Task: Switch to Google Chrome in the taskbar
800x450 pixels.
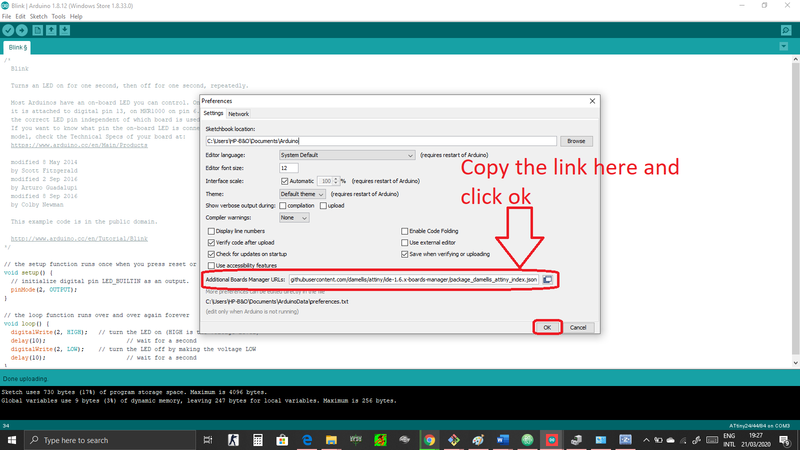Action: 429,440
